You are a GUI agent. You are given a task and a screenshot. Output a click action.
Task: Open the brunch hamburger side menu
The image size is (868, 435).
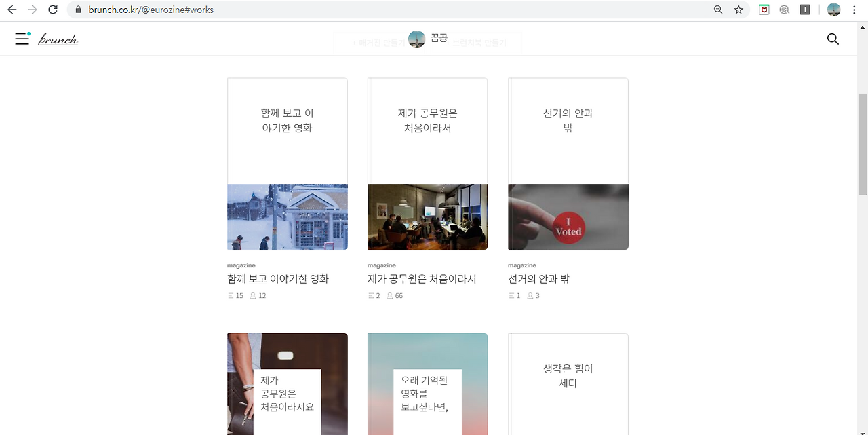[22, 39]
